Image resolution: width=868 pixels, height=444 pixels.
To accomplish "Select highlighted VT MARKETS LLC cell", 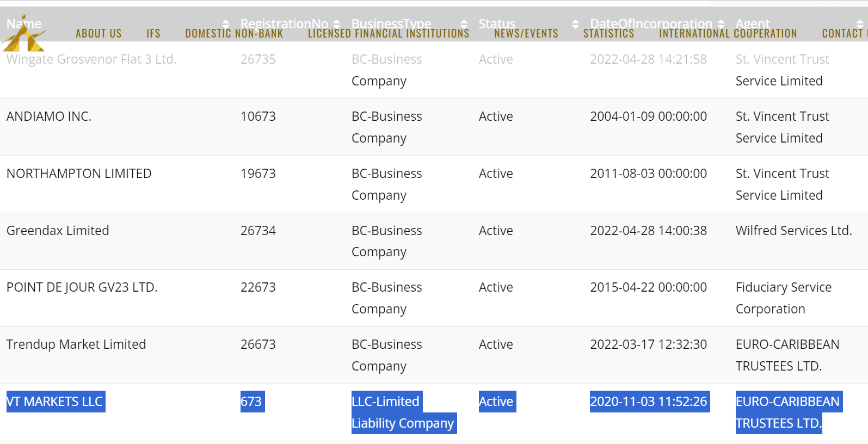I will point(56,402).
